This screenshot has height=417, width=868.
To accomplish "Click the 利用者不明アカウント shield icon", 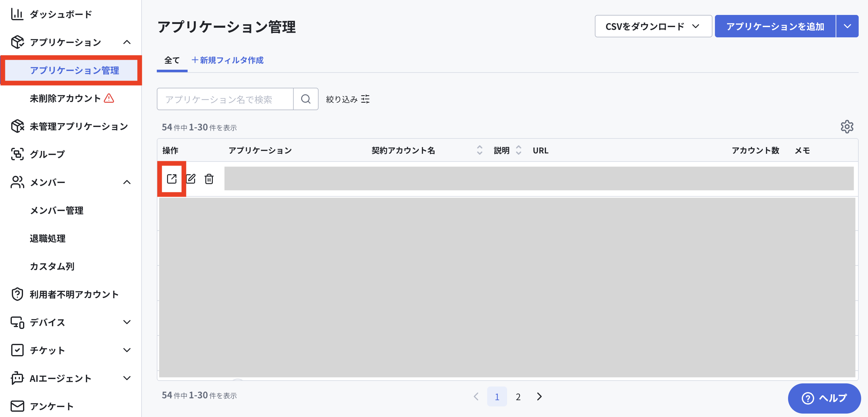I will point(17,294).
